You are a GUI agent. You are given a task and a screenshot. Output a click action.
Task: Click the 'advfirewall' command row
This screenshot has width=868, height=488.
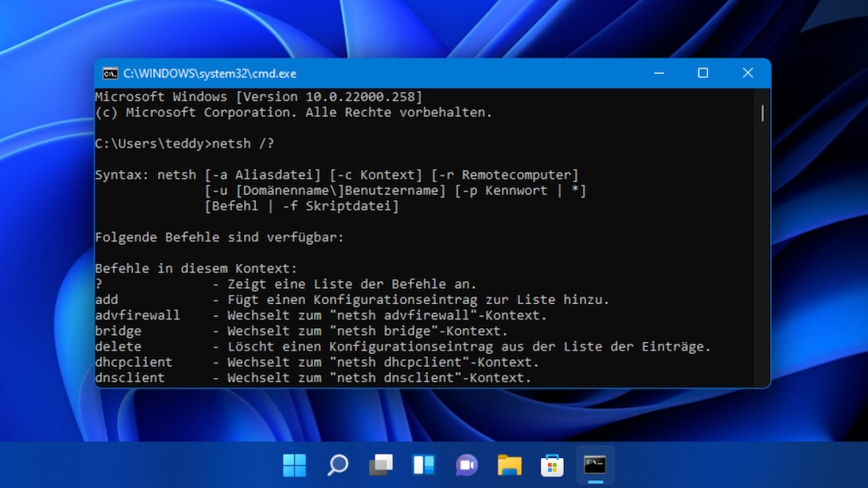pyautogui.click(x=321, y=315)
